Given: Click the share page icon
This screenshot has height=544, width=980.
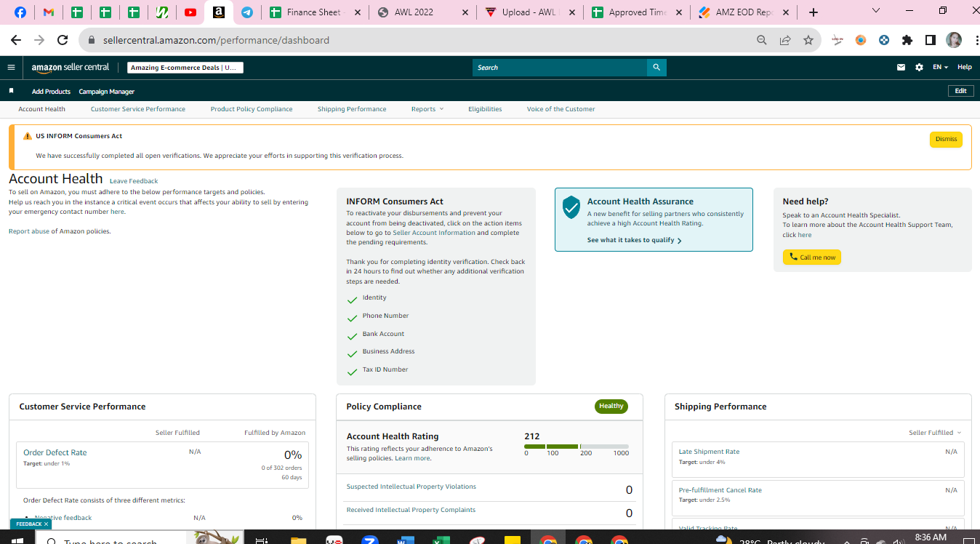Looking at the screenshot, I should coord(785,41).
